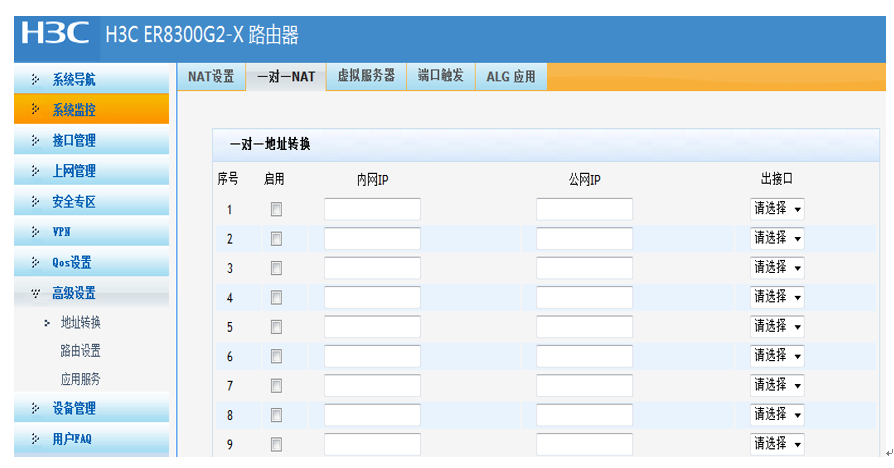The image size is (894, 468).
Task: Click arrow icon beside 用户FAQ
Action: 36,438
